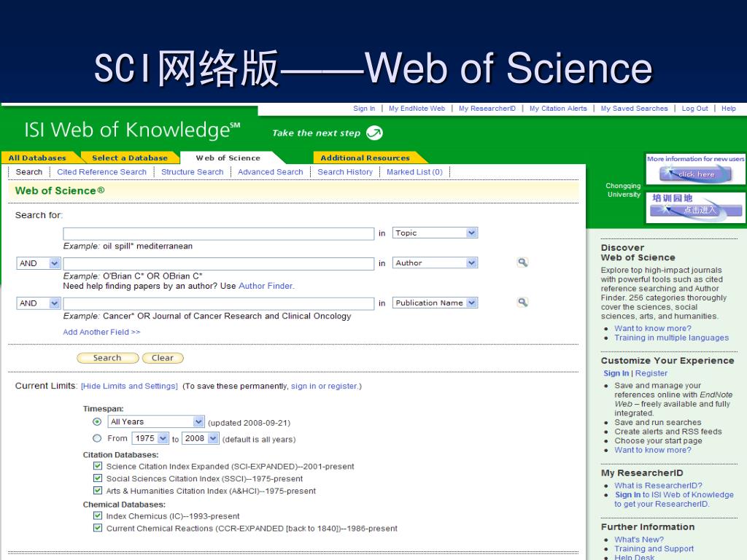
Task: Open the 2008 end year dropdown
Action: (201, 438)
